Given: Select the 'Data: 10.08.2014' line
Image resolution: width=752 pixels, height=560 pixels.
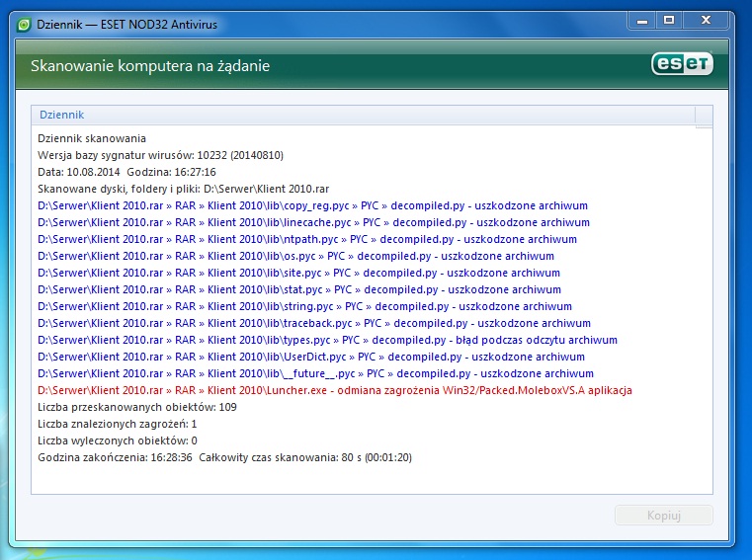Looking at the screenshot, I should point(126,172).
